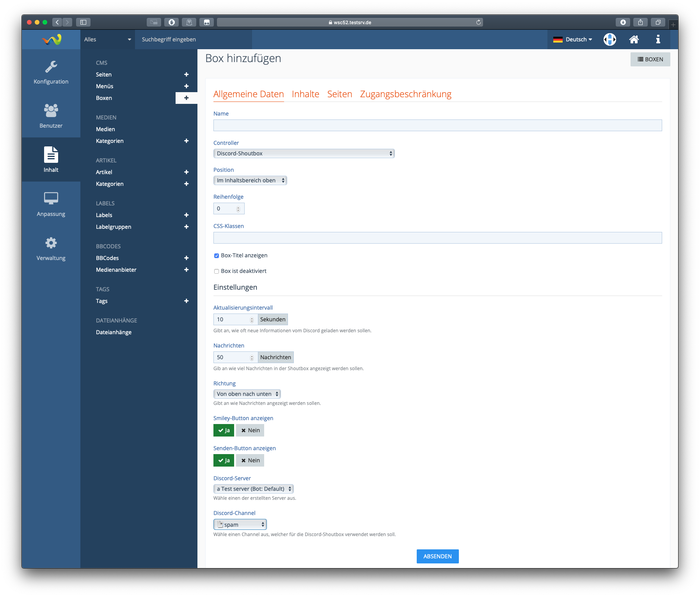
Task: Click the plus icon beside Seiten
Action: point(186,75)
